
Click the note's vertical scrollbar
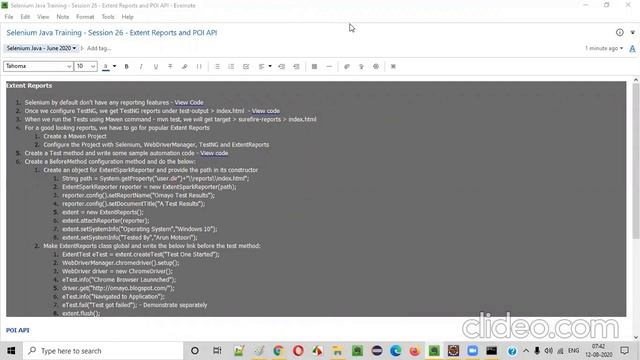[x=636, y=161]
